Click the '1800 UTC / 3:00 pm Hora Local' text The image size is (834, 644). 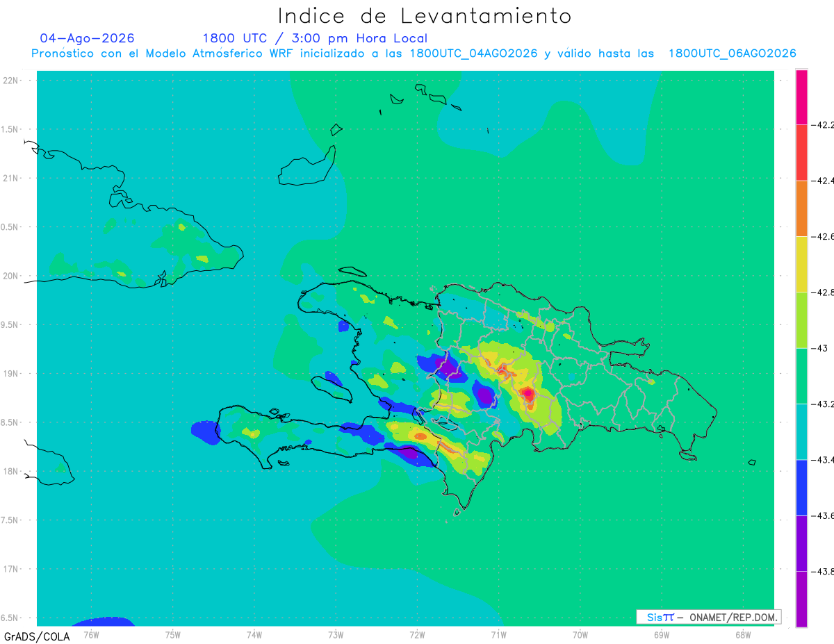[x=315, y=39]
